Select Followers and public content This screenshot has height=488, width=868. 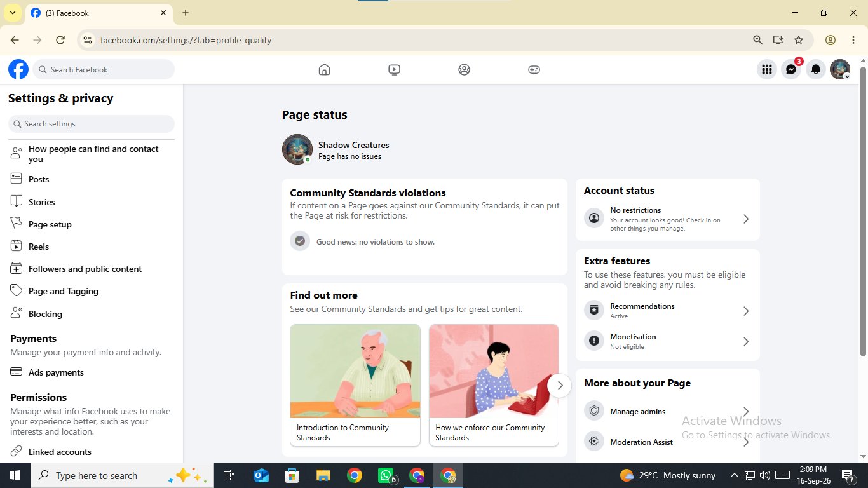coord(92,269)
